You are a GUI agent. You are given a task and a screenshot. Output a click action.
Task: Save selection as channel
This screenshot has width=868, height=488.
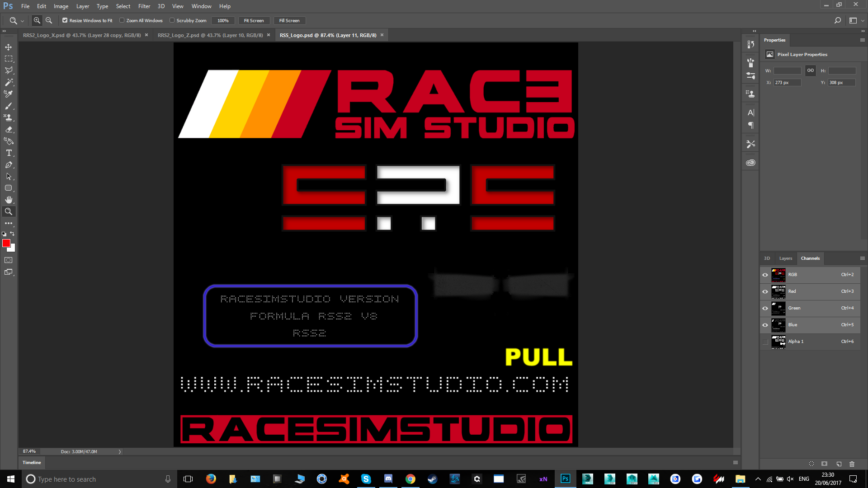coord(825,464)
